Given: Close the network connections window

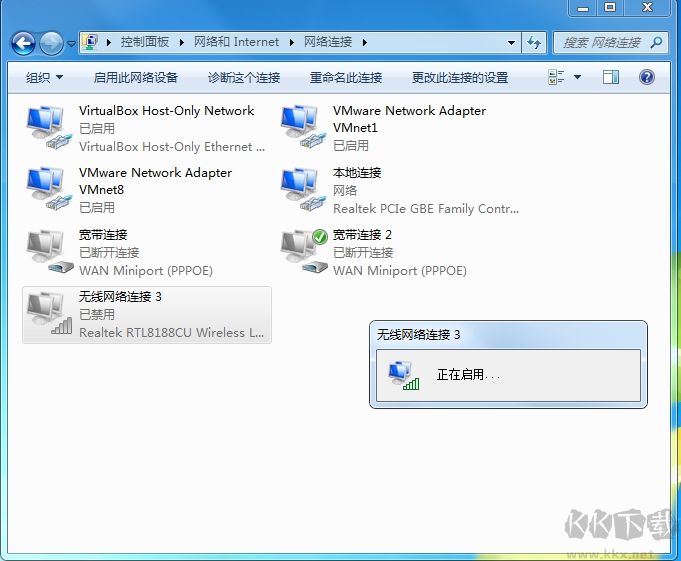Looking at the screenshot, I should click(647, 7).
